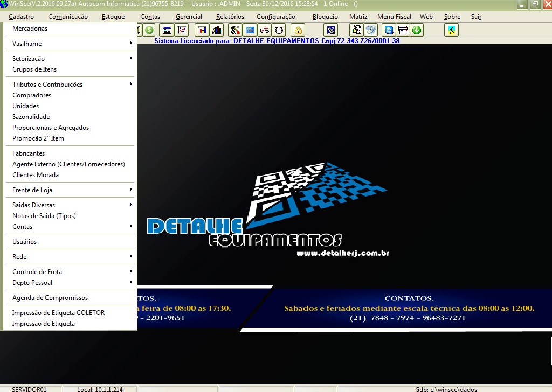Open the Web menu

pyautogui.click(x=426, y=17)
